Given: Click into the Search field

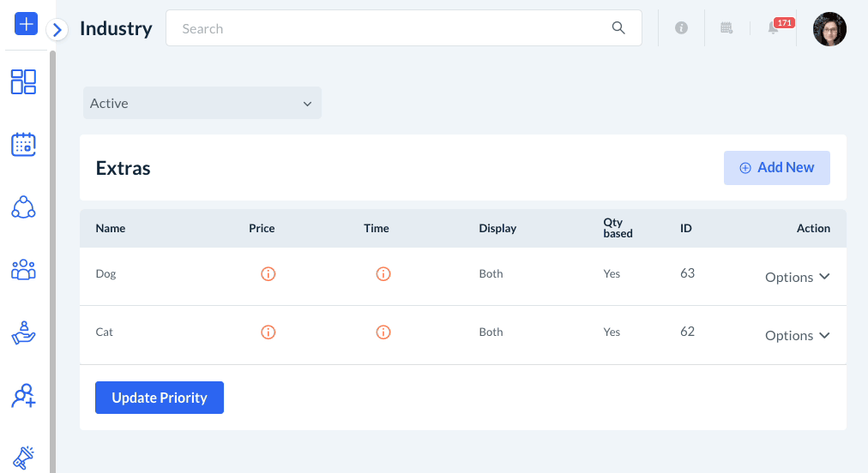Looking at the screenshot, I should point(395,28).
